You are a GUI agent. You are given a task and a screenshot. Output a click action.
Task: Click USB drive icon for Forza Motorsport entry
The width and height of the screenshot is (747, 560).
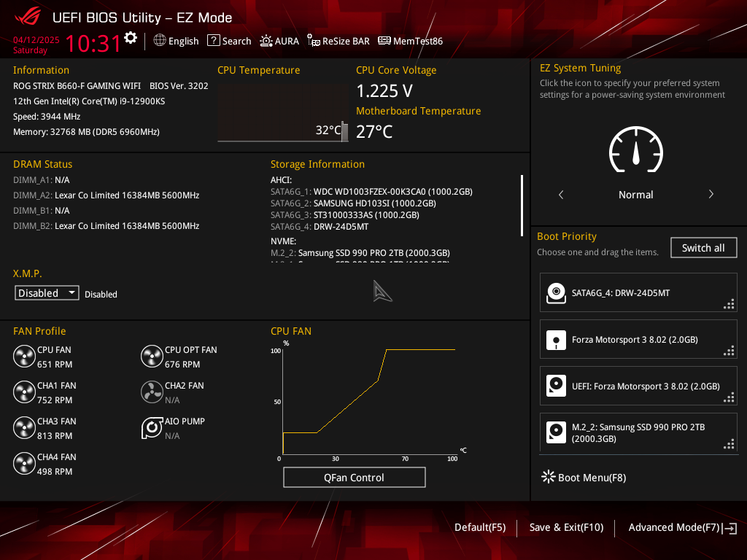(x=556, y=340)
